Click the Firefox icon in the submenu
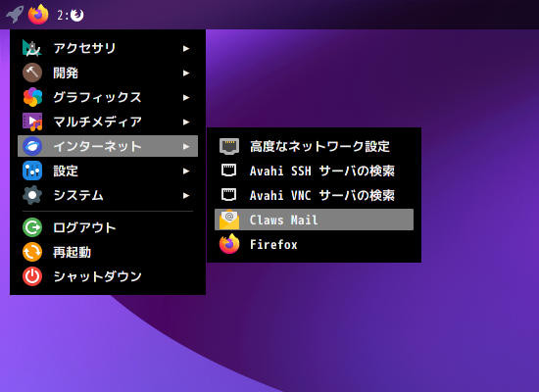This screenshot has height=392, width=539. (x=229, y=244)
